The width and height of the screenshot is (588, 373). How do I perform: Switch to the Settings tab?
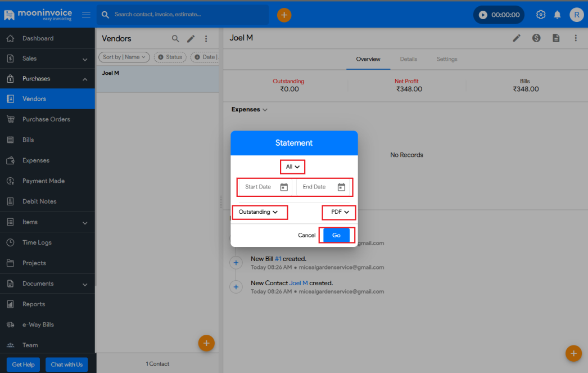pos(446,59)
